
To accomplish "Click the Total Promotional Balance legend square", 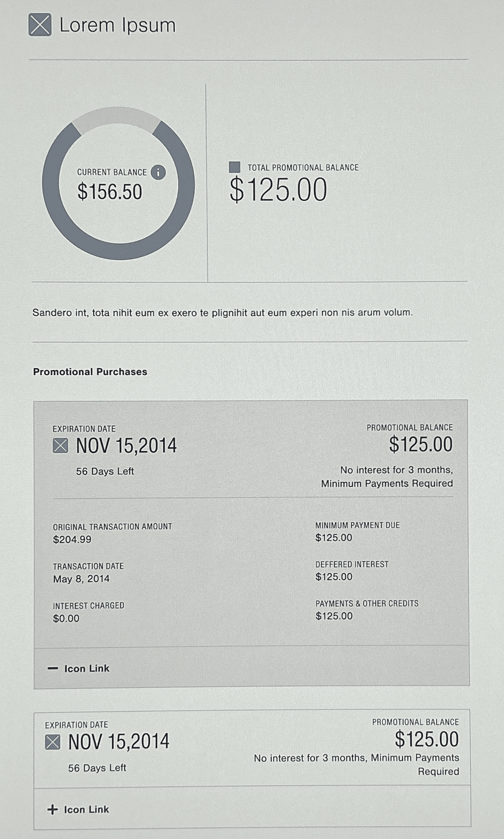I will [x=235, y=167].
